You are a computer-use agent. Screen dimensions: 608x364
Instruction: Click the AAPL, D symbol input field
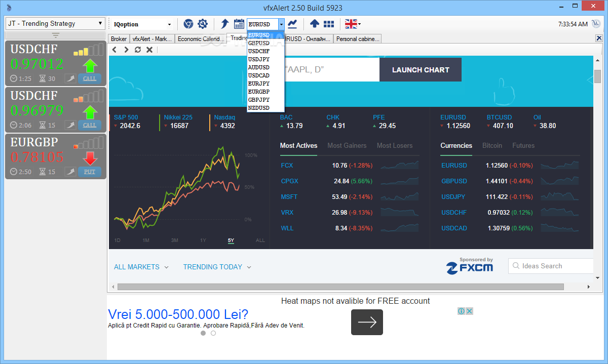332,70
